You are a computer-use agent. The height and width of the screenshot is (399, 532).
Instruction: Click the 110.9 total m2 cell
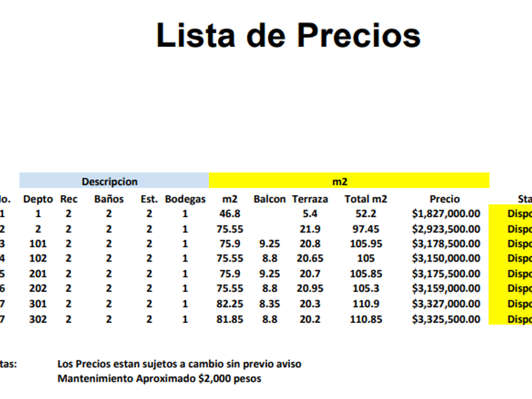pos(365,305)
